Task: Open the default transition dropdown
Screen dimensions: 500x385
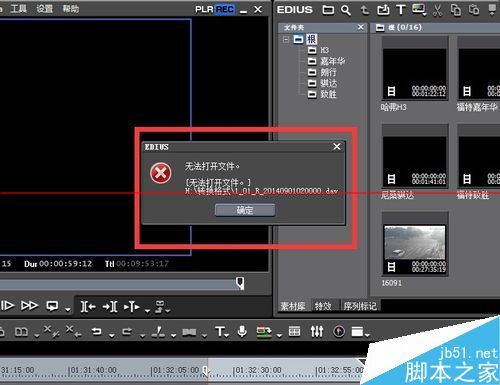Action: point(204,335)
